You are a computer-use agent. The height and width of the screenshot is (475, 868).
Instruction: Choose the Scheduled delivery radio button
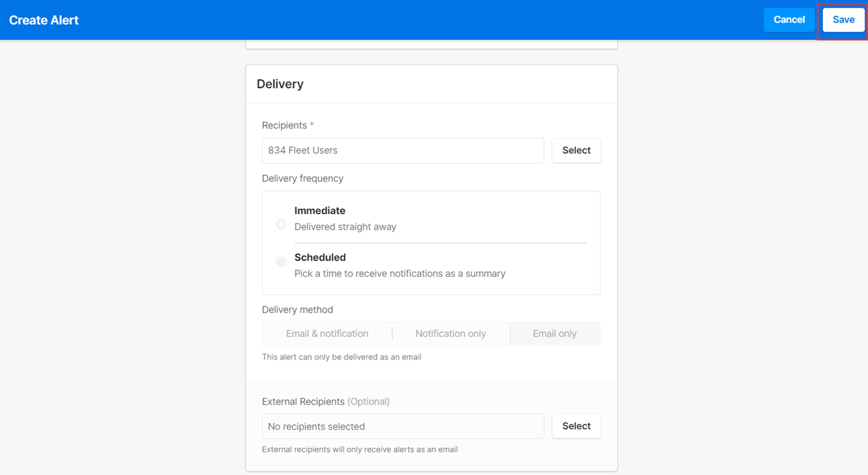(x=281, y=262)
